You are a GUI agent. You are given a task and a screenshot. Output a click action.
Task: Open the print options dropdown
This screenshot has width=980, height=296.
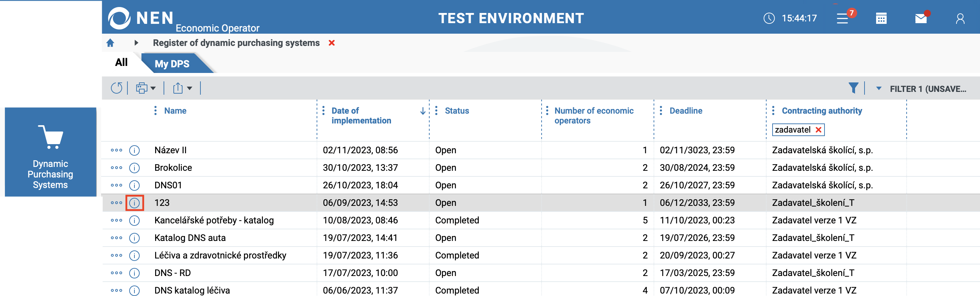(146, 88)
